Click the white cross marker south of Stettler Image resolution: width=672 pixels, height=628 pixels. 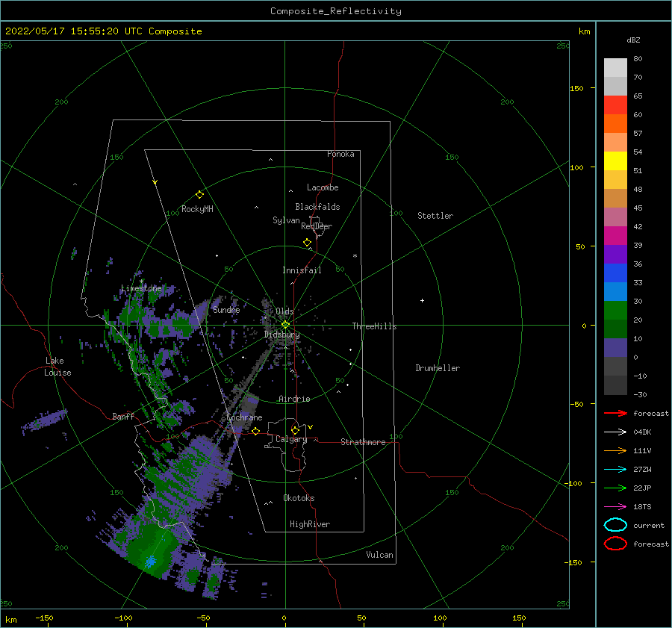(422, 300)
